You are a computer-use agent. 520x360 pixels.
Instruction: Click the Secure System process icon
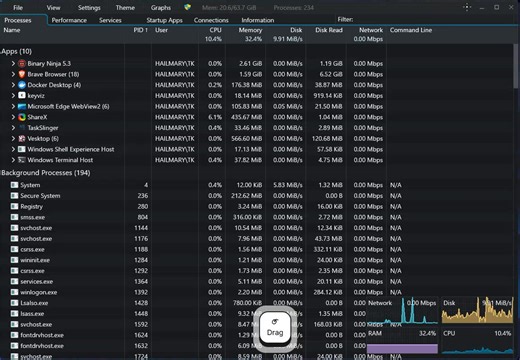14,195
